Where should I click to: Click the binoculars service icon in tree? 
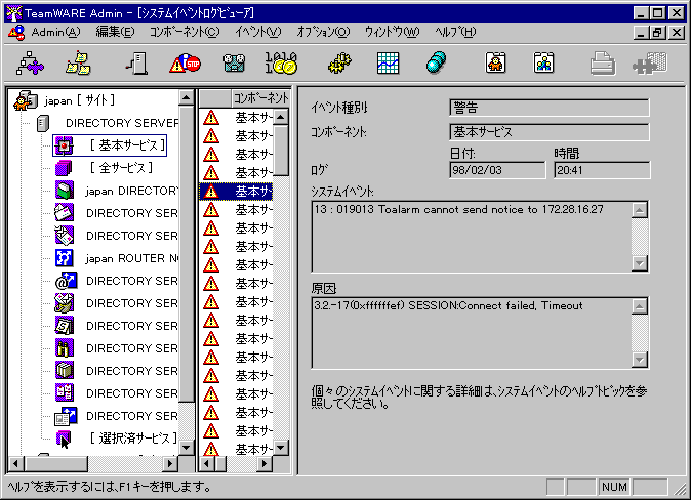(x=64, y=348)
